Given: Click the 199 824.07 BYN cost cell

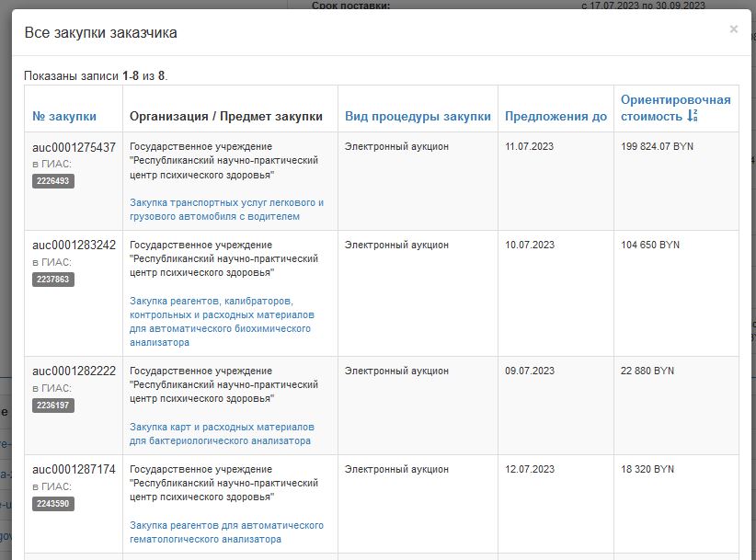Looking at the screenshot, I should click(x=658, y=147).
